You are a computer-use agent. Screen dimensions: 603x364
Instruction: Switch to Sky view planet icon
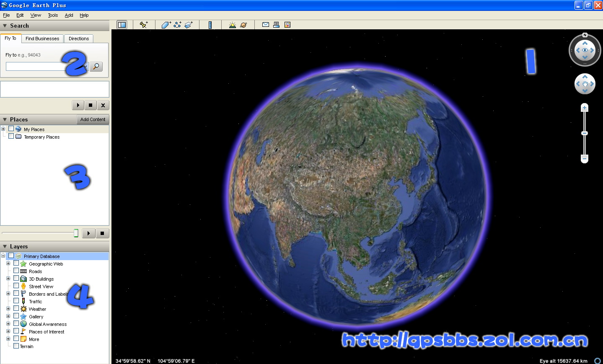tap(243, 25)
